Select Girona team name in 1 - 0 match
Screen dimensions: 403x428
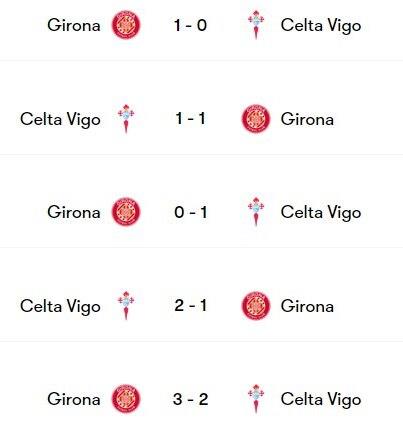pyautogui.click(x=74, y=25)
